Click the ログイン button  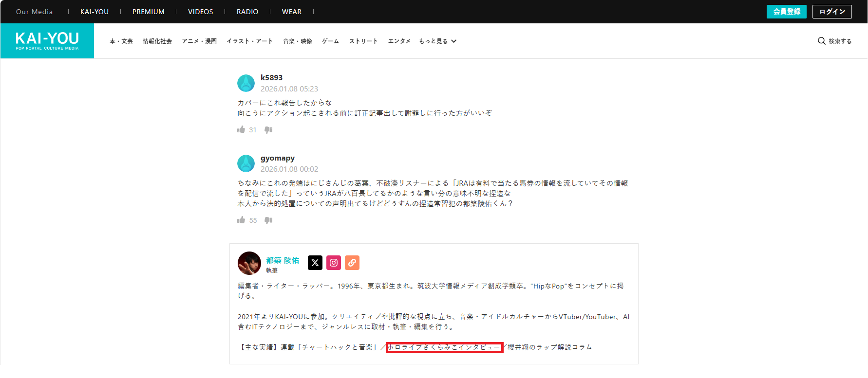point(832,12)
